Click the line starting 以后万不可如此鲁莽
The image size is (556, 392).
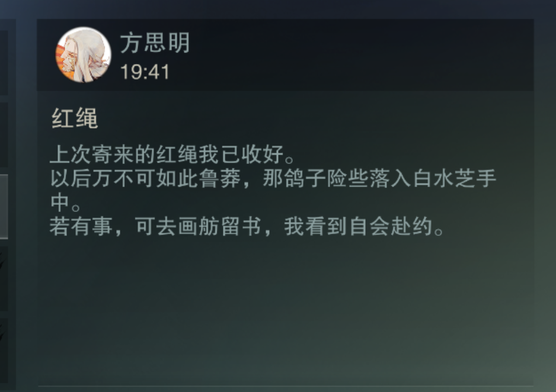273,178
